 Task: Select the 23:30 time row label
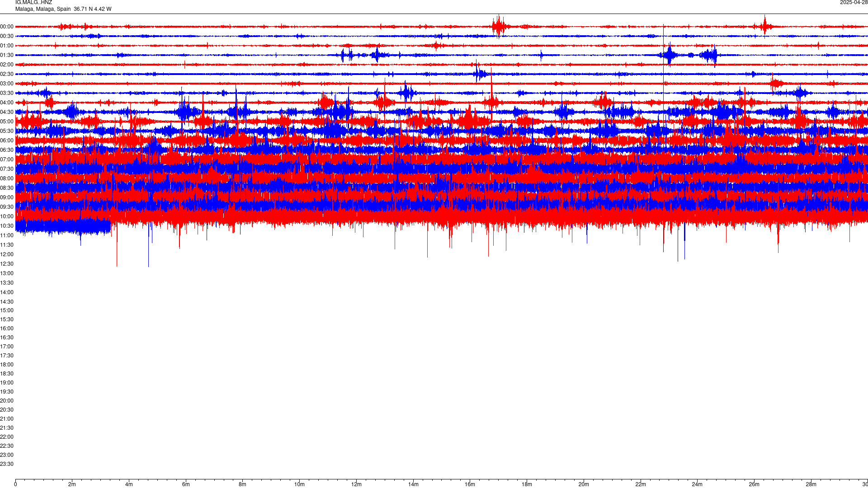pyautogui.click(x=7, y=464)
